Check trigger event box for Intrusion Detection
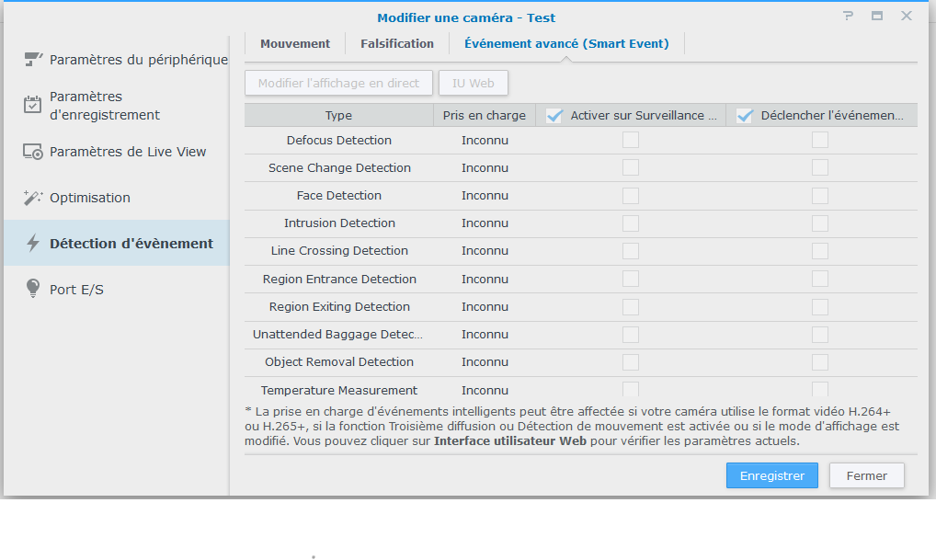The image size is (936, 560). click(x=820, y=223)
